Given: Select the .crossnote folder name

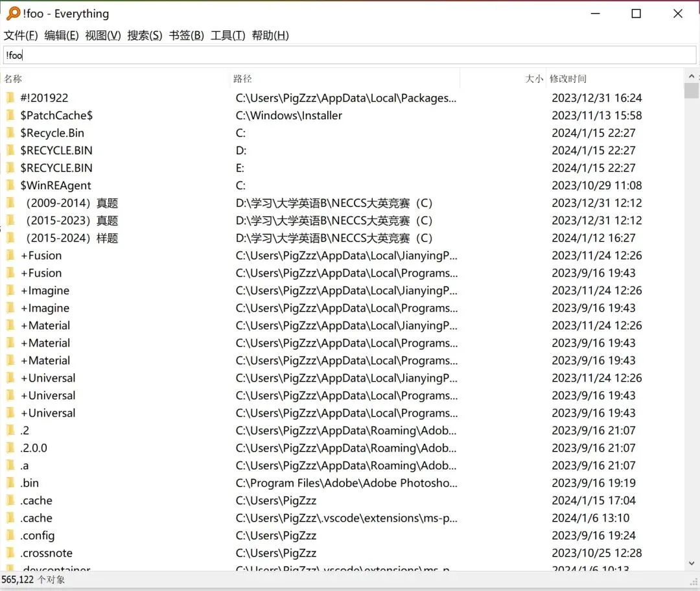Looking at the screenshot, I should click(47, 553).
